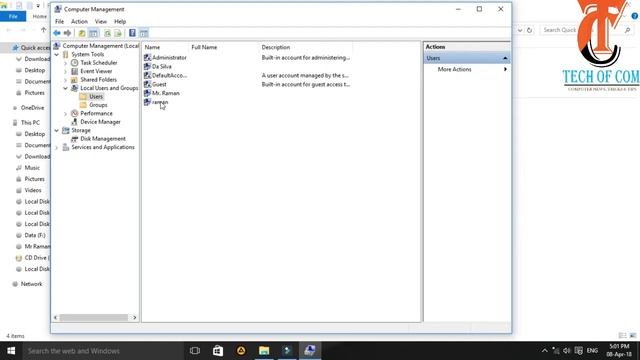Collapse the System Tools tree node
This screenshot has height=360, width=640.
(x=57, y=54)
